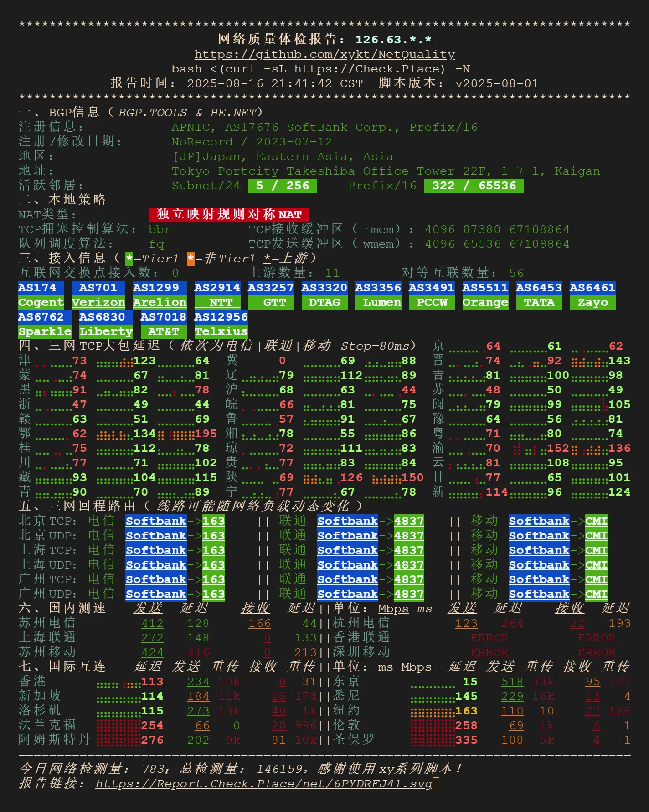Click the Tokyo Portcity Takeshiba address line

(386, 171)
